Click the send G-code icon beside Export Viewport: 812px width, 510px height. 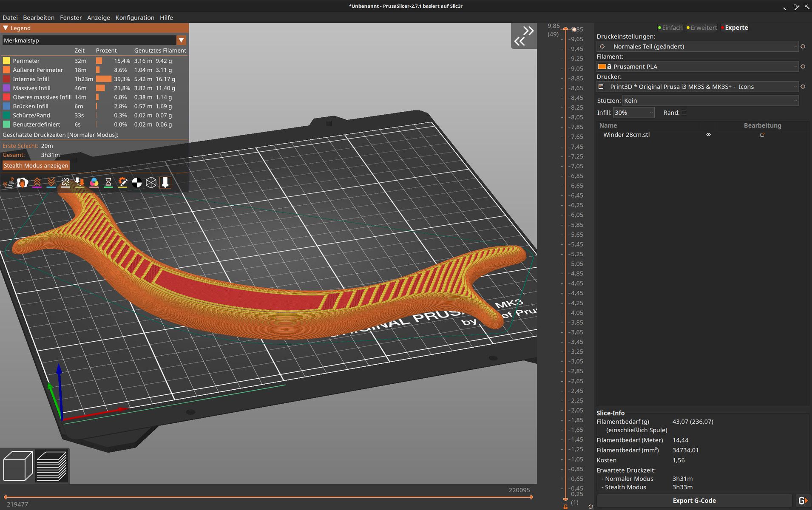802,501
